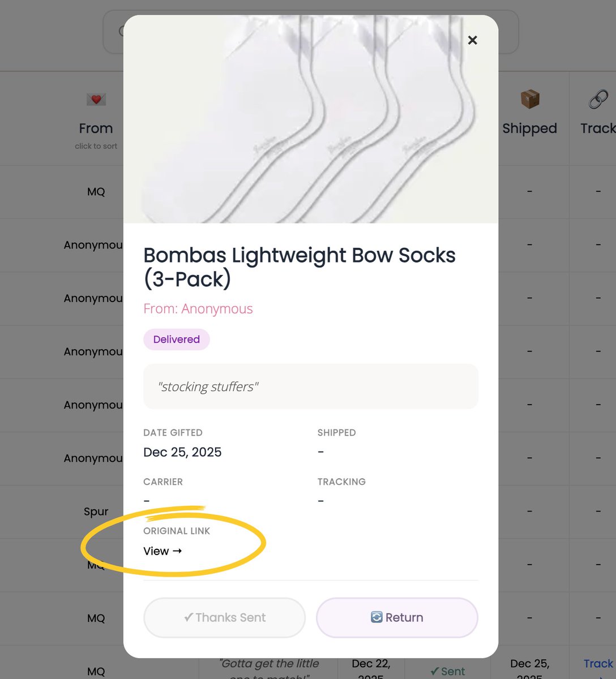Screen dimensions: 616x679
Task: Click the search field behind the modal
Action: 113,32
